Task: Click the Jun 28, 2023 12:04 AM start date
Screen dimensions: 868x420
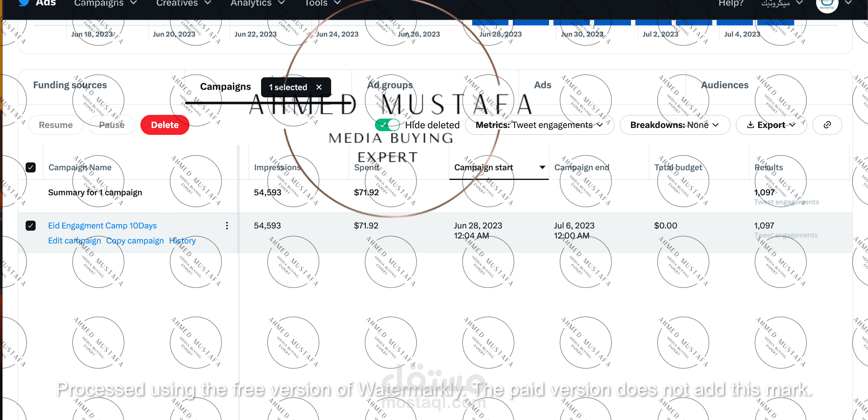Action: (478, 230)
